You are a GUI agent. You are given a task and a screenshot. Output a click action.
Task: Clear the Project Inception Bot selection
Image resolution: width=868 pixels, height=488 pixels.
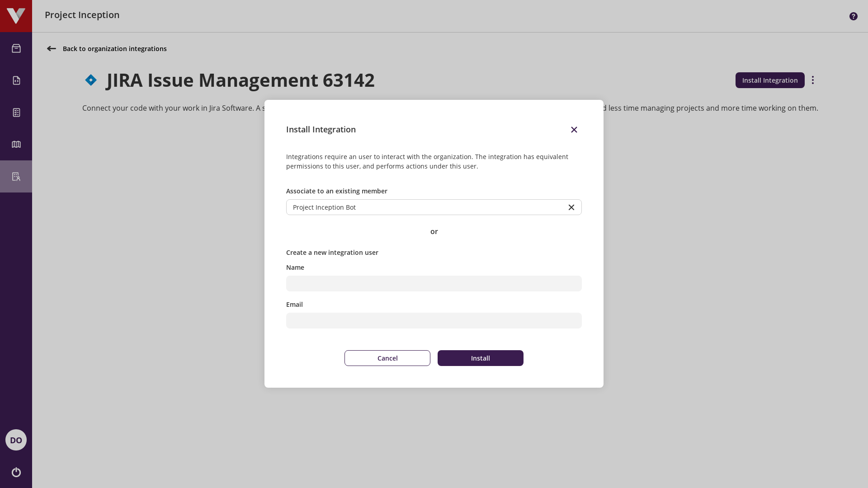pyautogui.click(x=571, y=207)
